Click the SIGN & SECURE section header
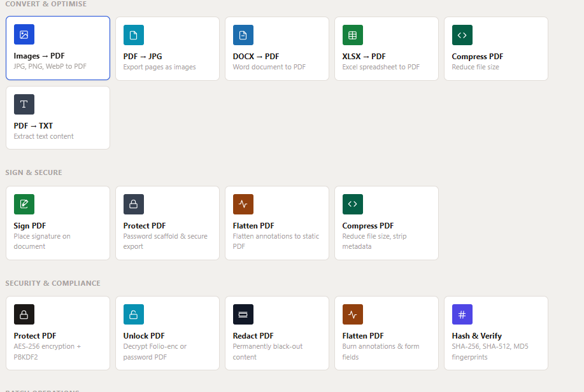The height and width of the screenshot is (392, 584). 33,172
